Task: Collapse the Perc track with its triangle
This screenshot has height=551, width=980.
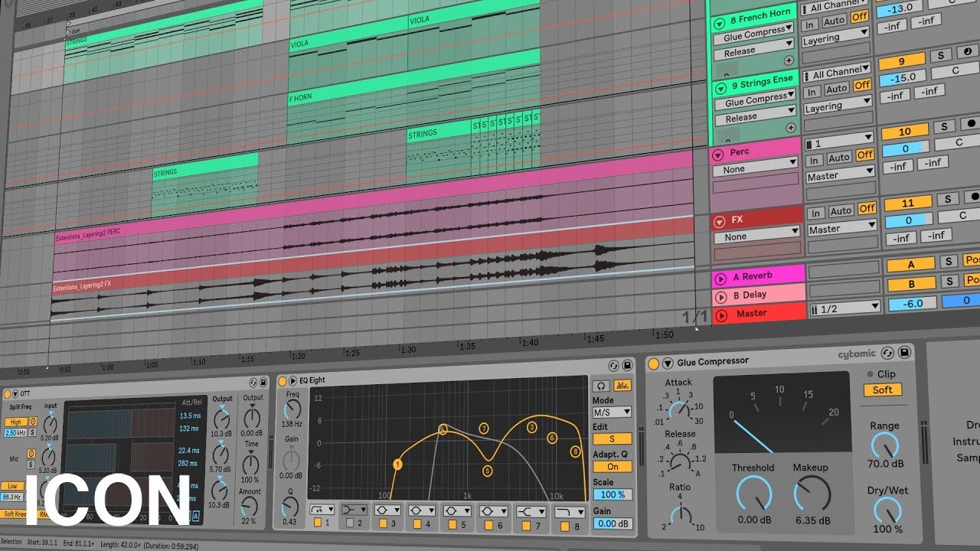Action: [718, 154]
